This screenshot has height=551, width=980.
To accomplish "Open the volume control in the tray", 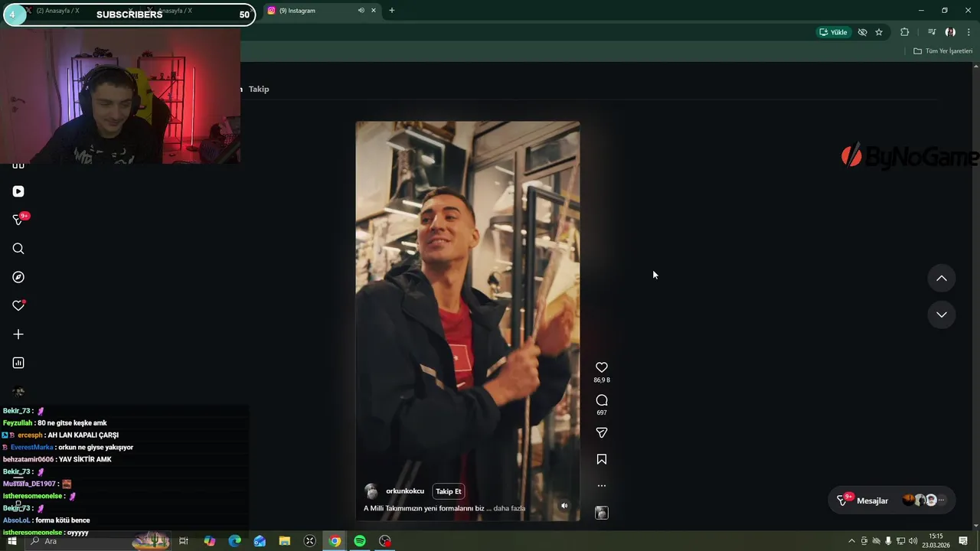I will coord(913,541).
